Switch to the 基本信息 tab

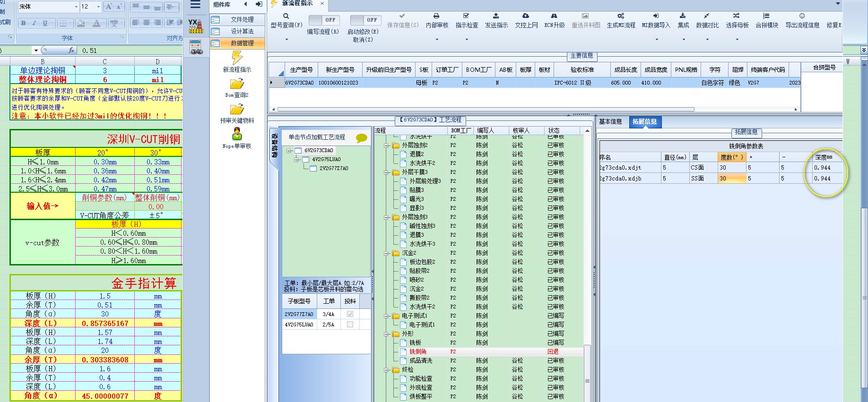610,122
